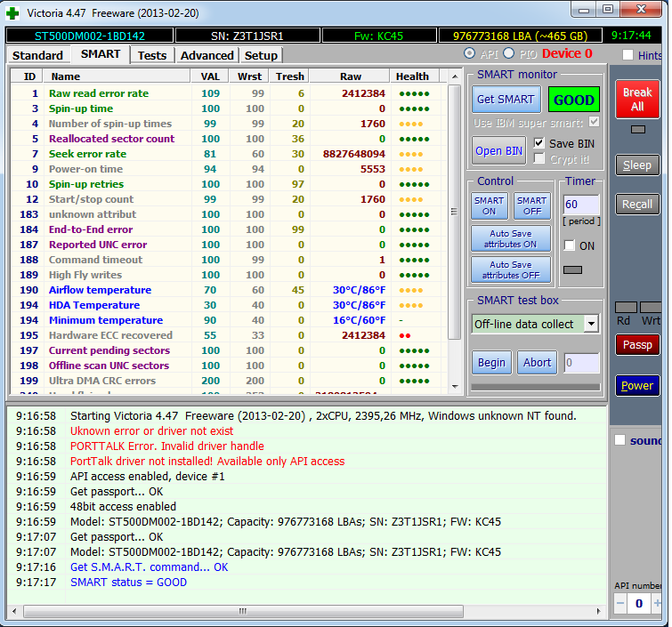Screen dimensions: 672x627
Task: Decrease the API number with minus
Action: pos(620,604)
